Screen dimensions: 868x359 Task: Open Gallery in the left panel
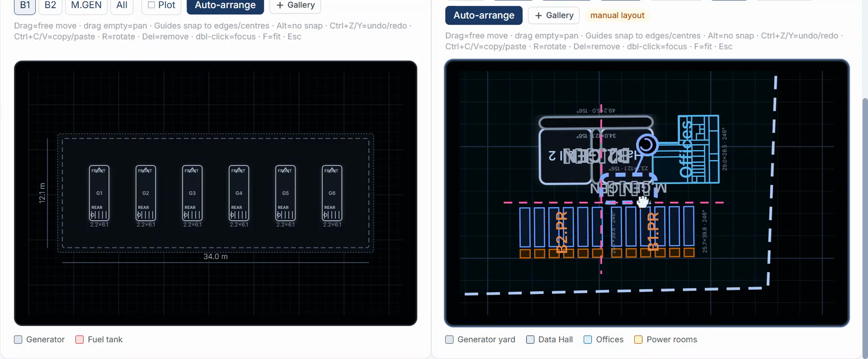pyautogui.click(x=296, y=5)
